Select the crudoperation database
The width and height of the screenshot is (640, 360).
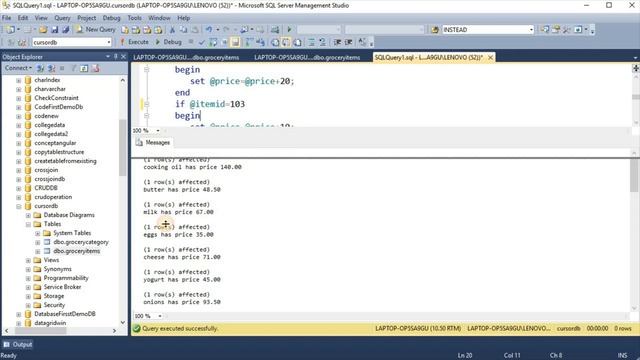(x=53, y=197)
